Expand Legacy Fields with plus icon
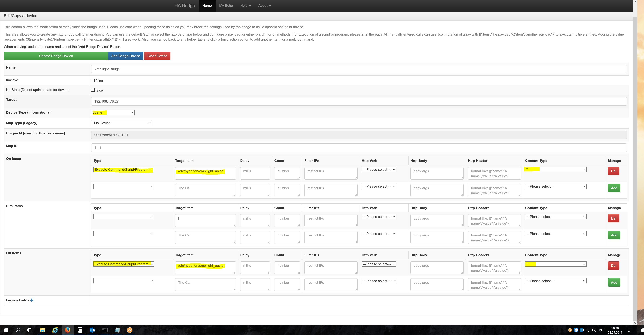Screen dimensions: 644x335 tap(32, 300)
